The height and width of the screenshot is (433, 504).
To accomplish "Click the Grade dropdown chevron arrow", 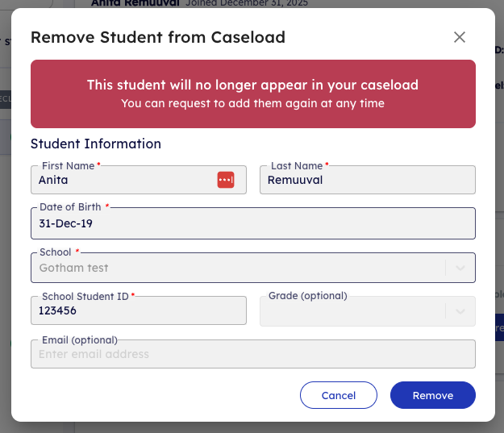I will click(x=460, y=311).
